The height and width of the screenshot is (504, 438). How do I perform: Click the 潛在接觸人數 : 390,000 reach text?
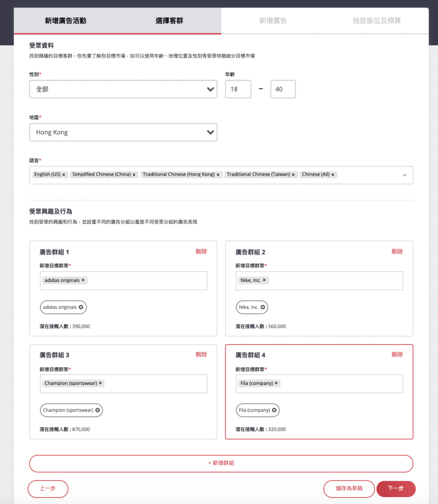[64, 326]
